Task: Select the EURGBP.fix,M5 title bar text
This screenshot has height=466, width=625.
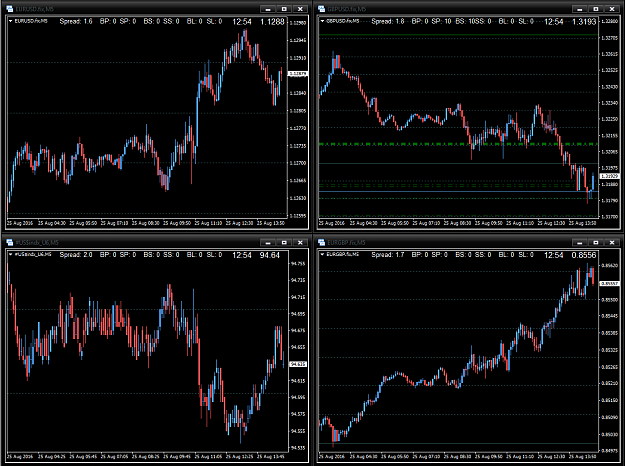Action: click(x=346, y=242)
